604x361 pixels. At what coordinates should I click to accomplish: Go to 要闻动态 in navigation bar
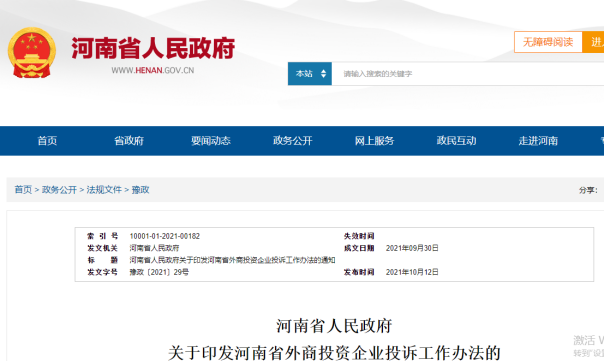tap(211, 141)
